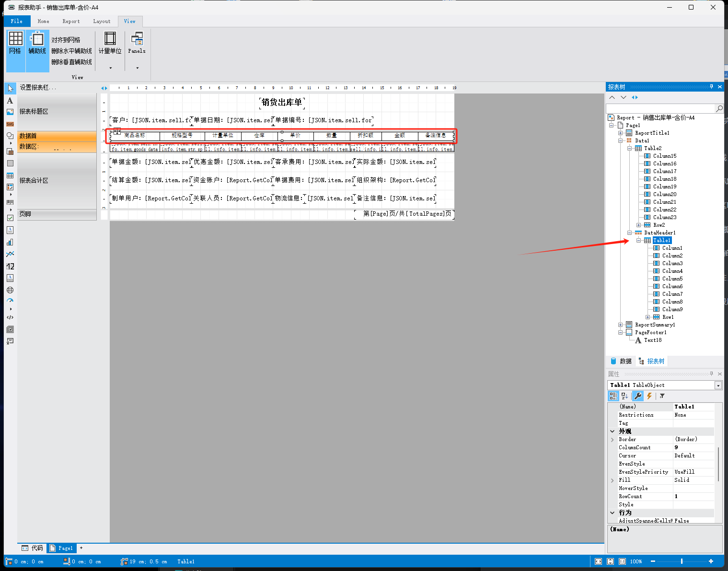Select the Sparkline object tool
Screen dimensions: 728x571
[x=10, y=254]
